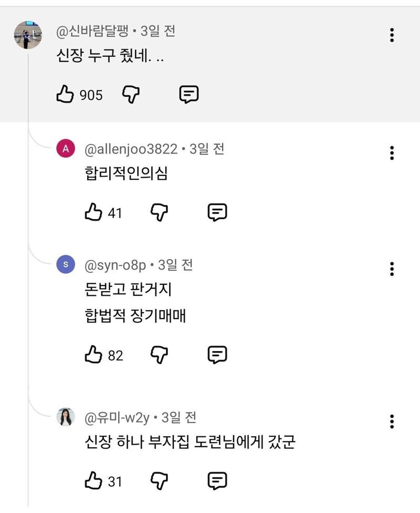
Task: Open reply box on the top comment
Action: [188, 95]
